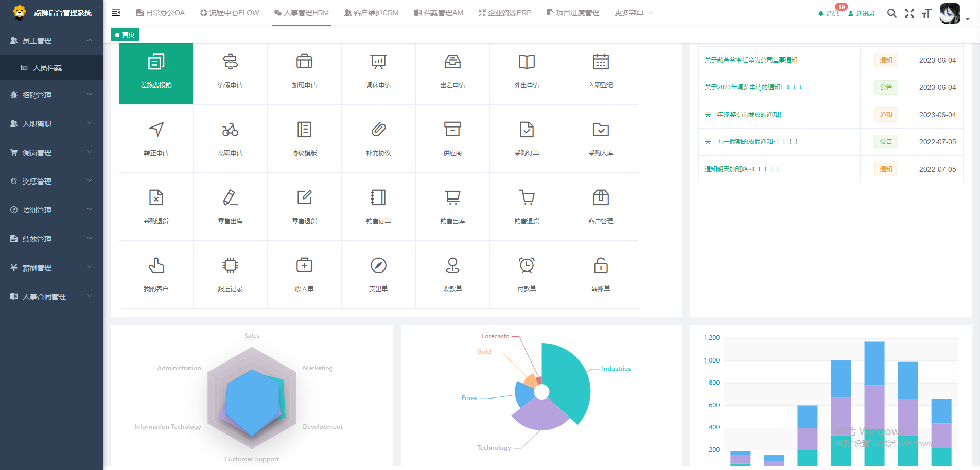Screen dimensions: 980x470
Task: Open the 支出单 compass icon
Action: coord(378,265)
